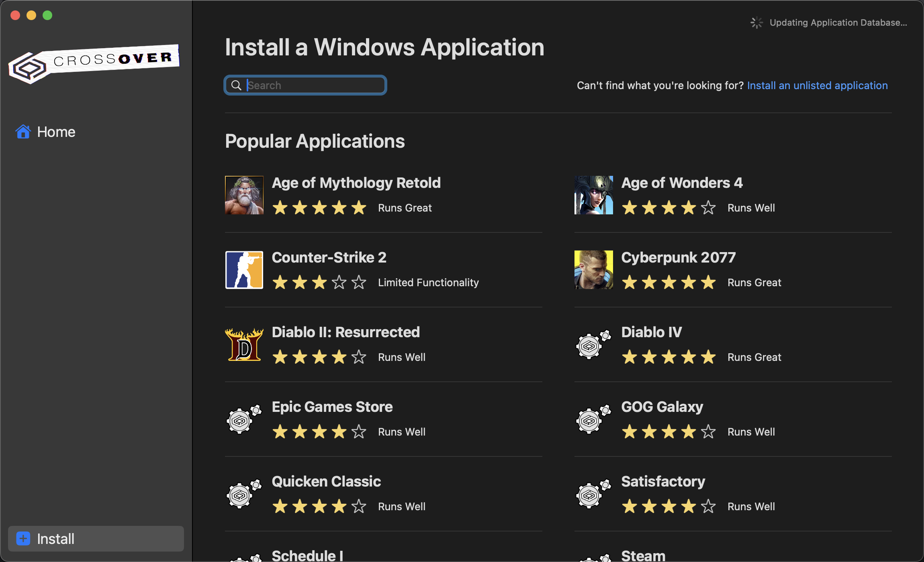The image size is (924, 562).
Task: Open Install an unlisted application link
Action: (818, 86)
